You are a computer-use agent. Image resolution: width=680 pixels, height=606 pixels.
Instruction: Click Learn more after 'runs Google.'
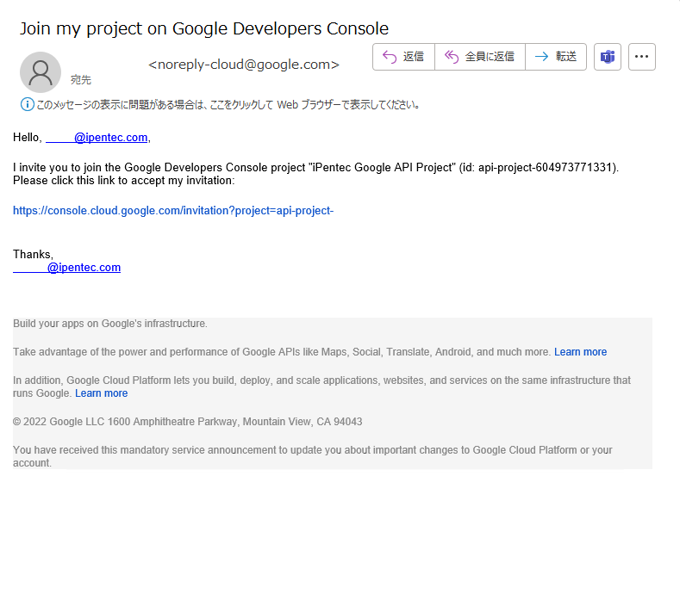101,393
